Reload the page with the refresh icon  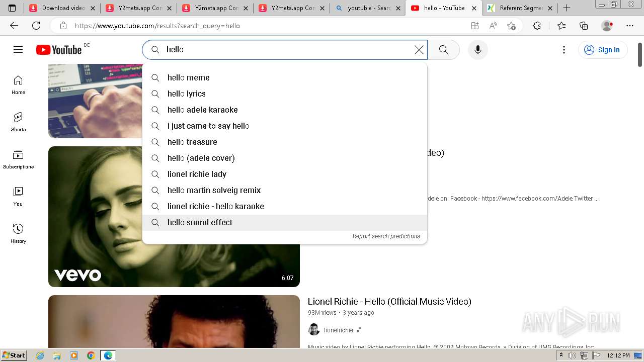pyautogui.click(x=36, y=26)
